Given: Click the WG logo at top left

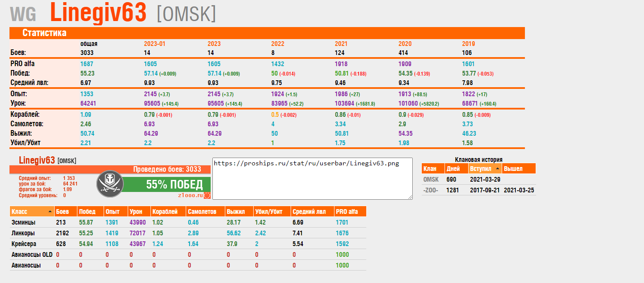Looking at the screenshot, I should [x=23, y=15].
